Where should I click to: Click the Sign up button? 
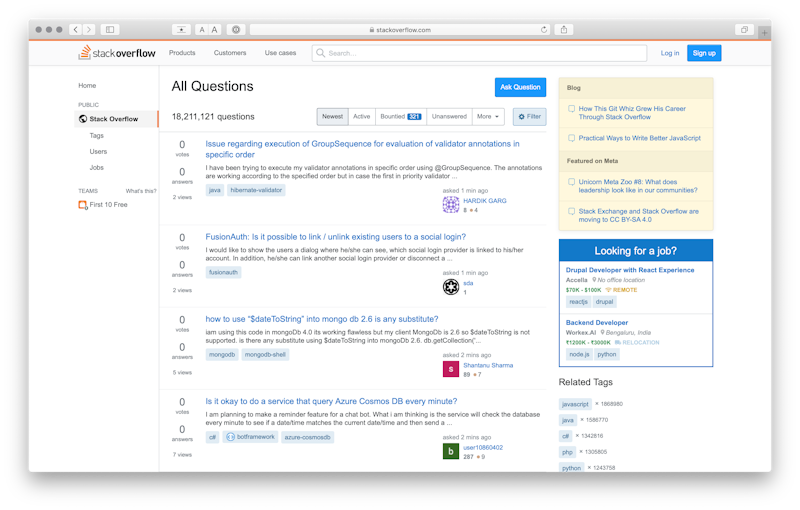tap(704, 53)
